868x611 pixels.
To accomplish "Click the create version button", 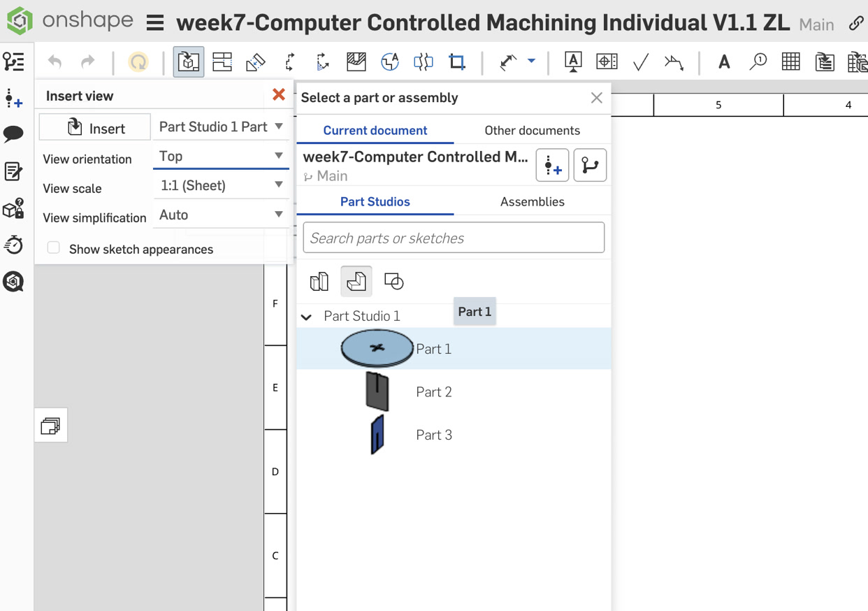I will (552, 165).
